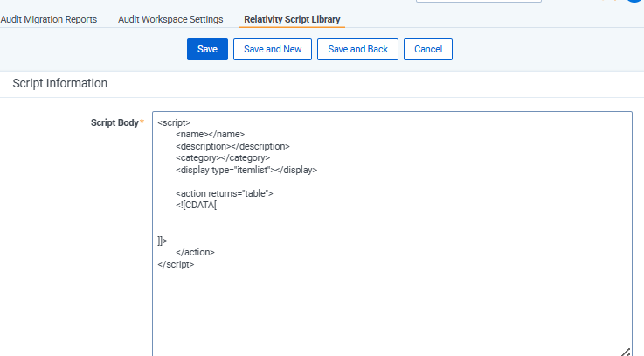Image resolution: width=644 pixels, height=356 pixels.
Task: Click the action returns="table" line
Action: point(225,193)
